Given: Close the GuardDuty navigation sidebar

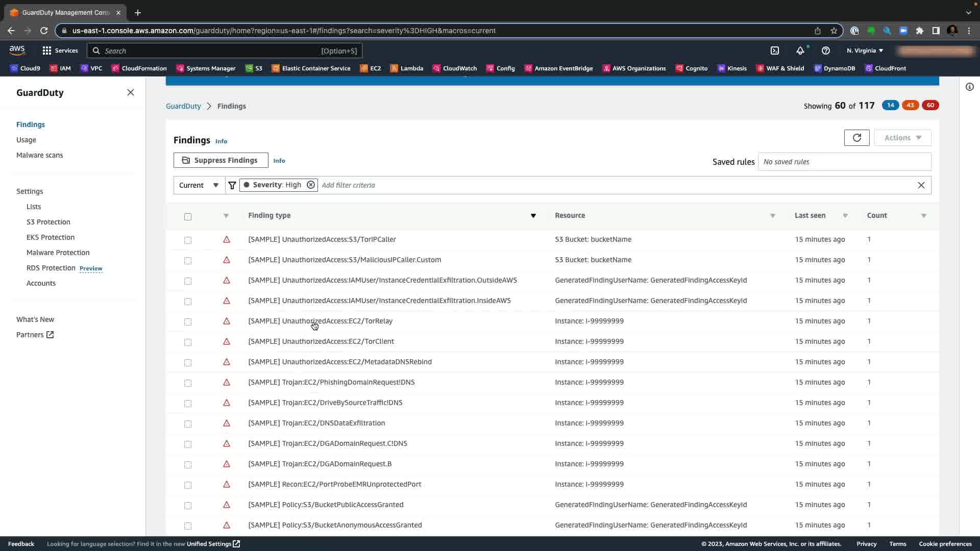Looking at the screenshot, I should coord(130,92).
